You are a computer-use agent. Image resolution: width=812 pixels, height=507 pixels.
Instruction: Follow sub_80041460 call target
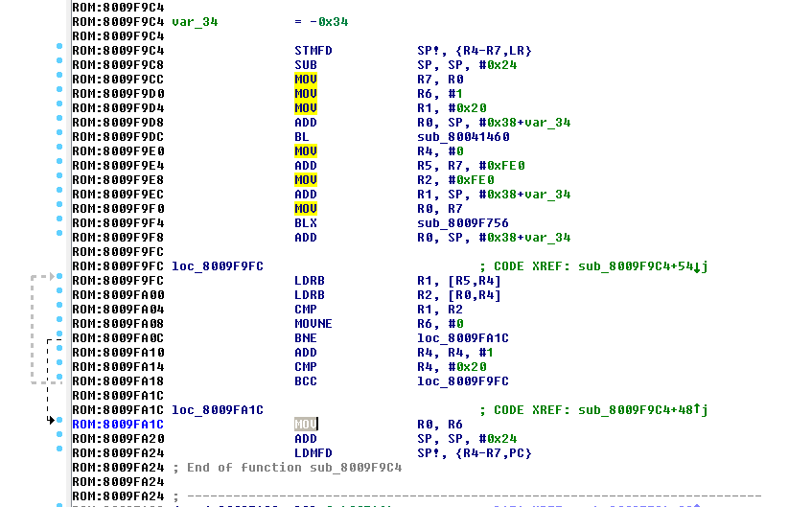pos(463,137)
